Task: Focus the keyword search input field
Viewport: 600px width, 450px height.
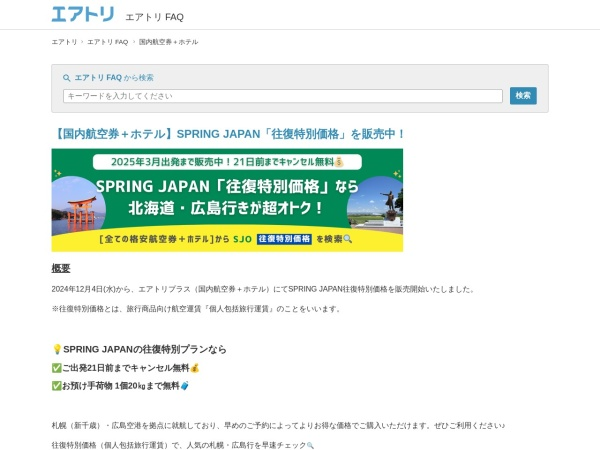Action: 283,96
